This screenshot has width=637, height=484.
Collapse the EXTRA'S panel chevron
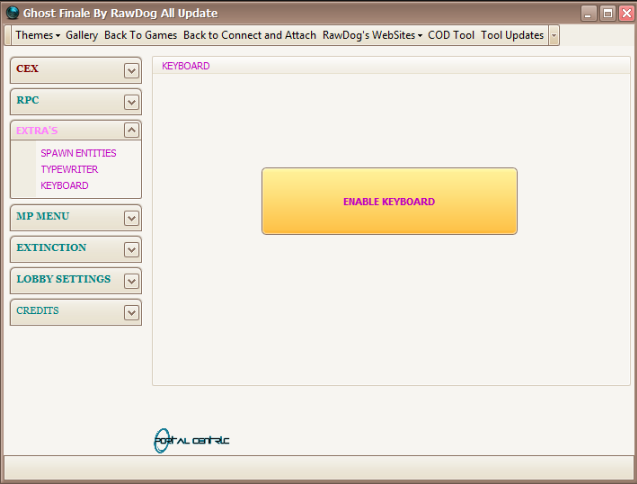click(x=131, y=130)
